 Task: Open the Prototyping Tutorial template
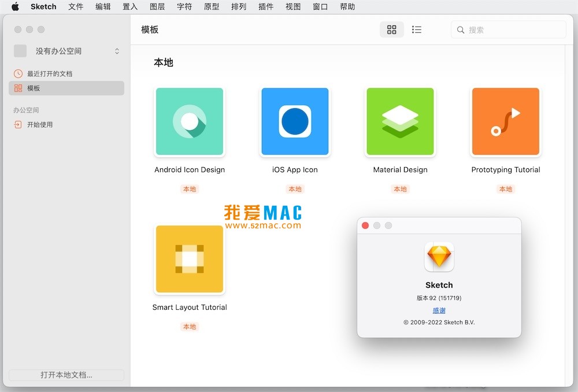[x=505, y=121]
